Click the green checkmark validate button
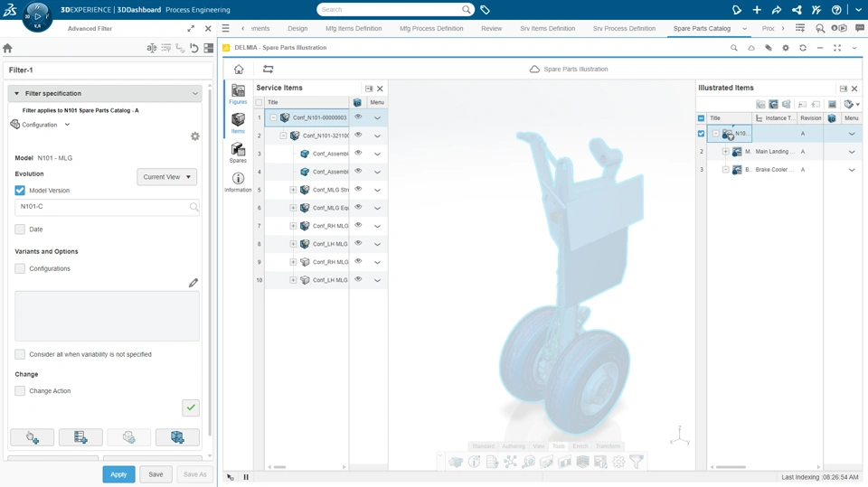868x487 pixels. (x=191, y=407)
